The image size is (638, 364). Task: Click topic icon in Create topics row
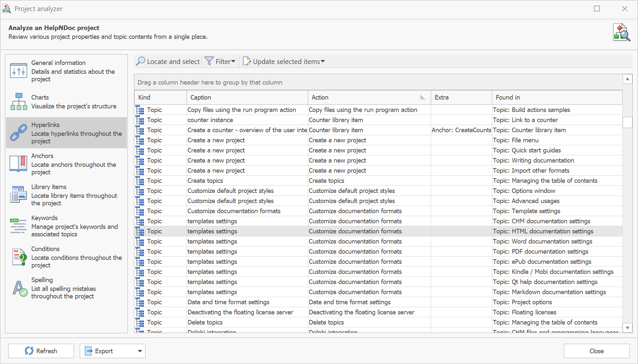point(140,181)
